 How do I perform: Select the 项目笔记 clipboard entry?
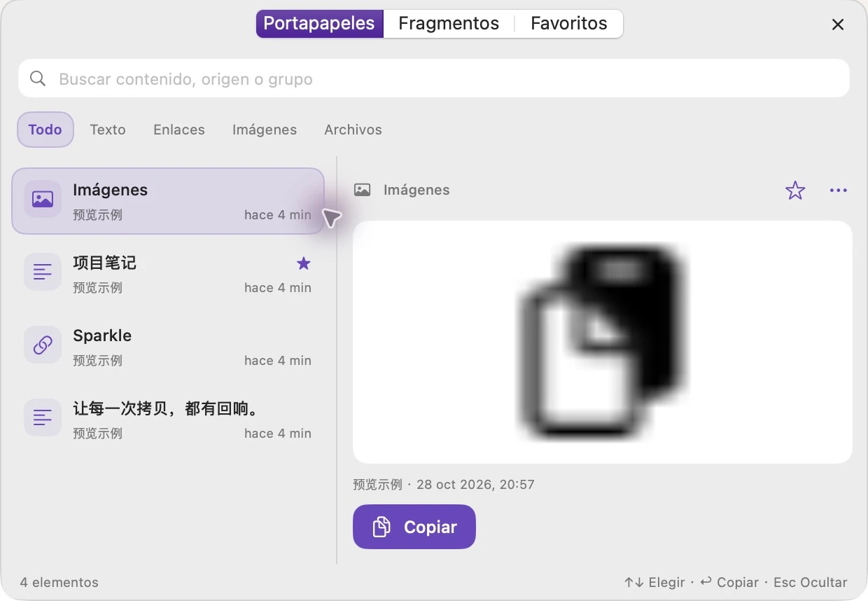[168, 273]
